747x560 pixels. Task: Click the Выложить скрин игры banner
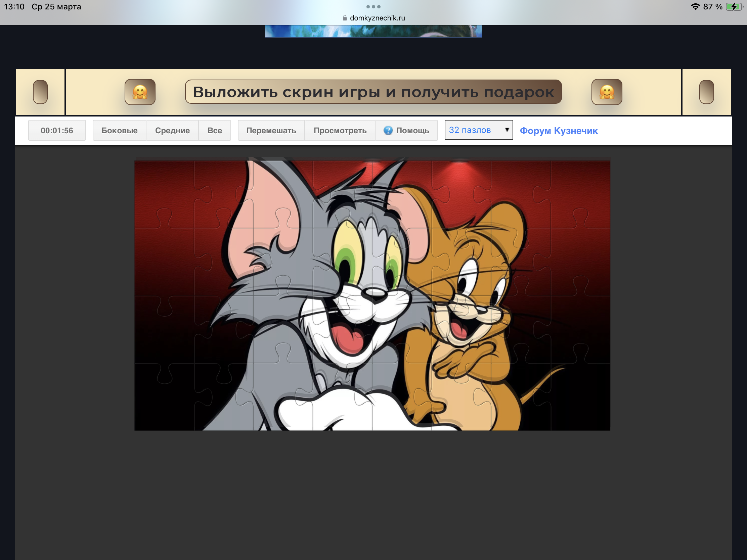(x=373, y=92)
